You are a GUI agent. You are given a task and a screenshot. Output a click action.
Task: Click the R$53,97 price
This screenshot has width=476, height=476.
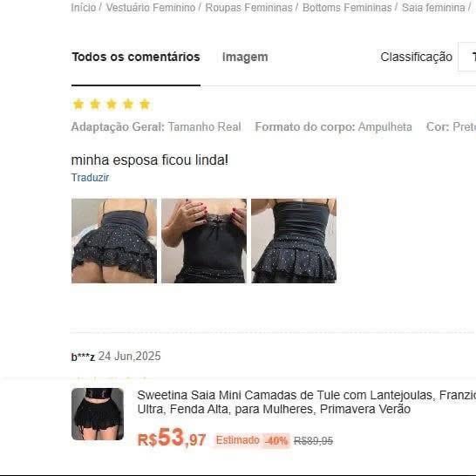click(172, 438)
